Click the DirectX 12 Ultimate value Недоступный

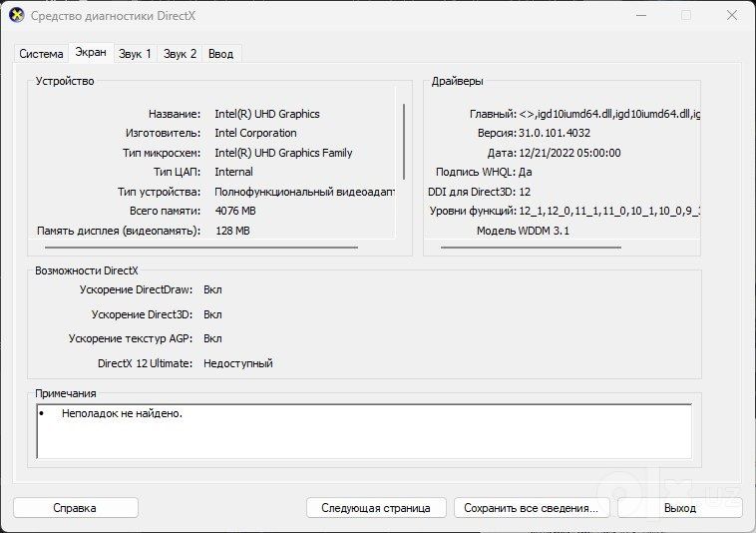tap(238, 363)
